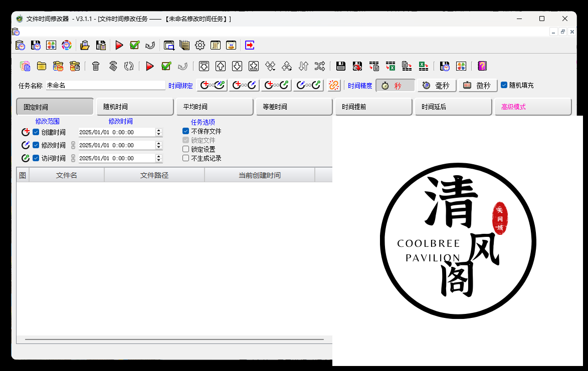Switch to the 时间延后 tab
Image resolution: width=588 pixels, height=371 pixels.
coord(453,107)
